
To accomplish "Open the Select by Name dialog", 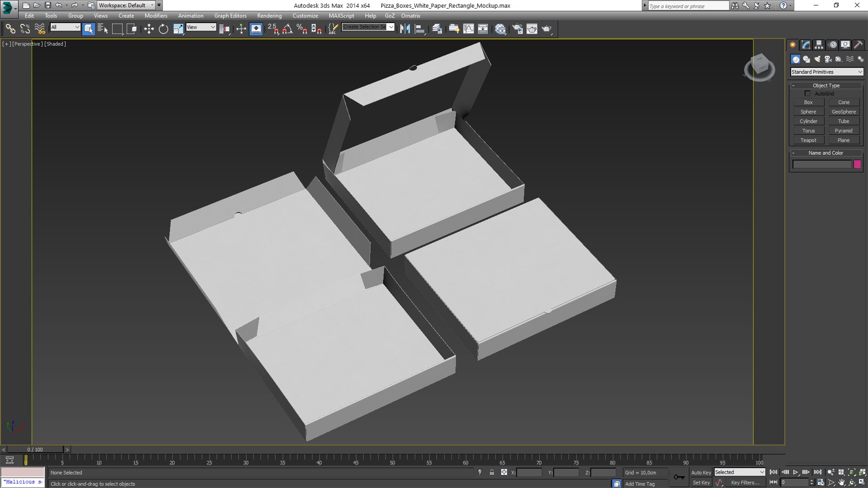I will pyautogui.click(x=103, y=29).
